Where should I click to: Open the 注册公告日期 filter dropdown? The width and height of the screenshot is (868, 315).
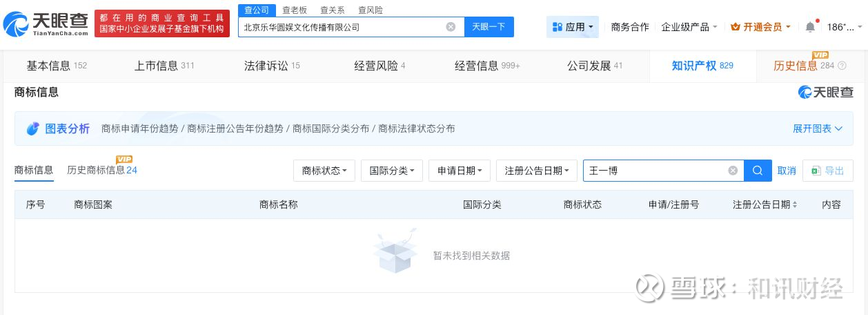537,171
